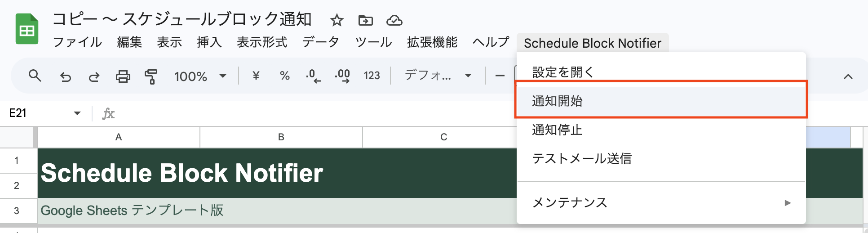Open the 123 more formats menu
868x233 pixels.
[x=372, y=76]
